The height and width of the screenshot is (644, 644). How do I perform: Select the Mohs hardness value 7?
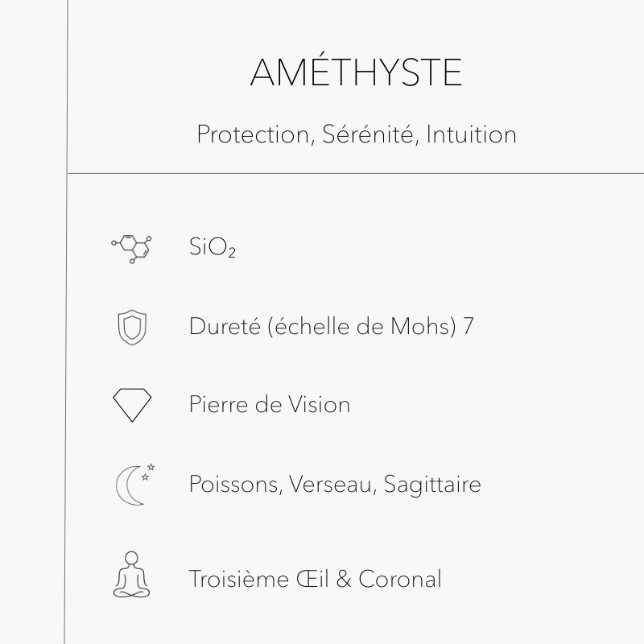tap(468, 327)
